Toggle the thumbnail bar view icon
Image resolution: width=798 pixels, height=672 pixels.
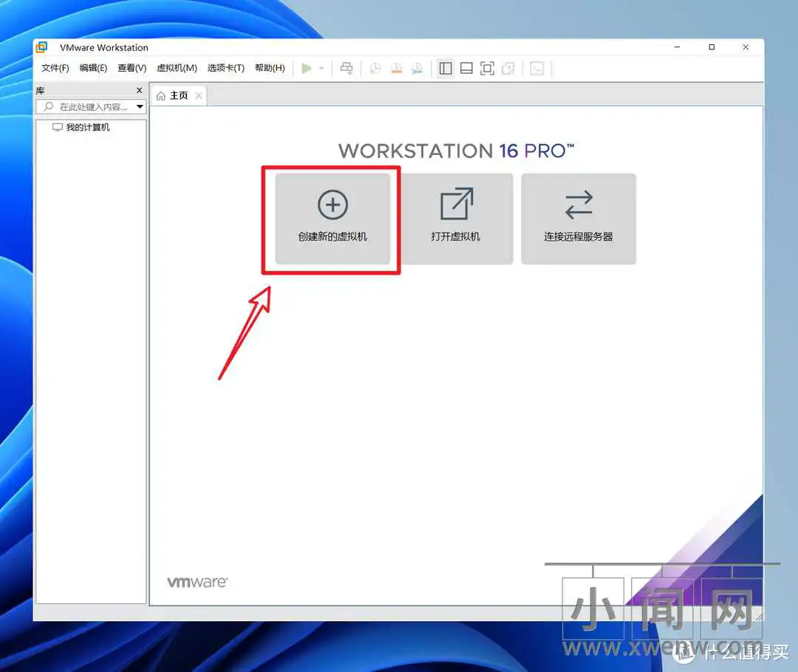pyautogui.click(x=466, y=68)
